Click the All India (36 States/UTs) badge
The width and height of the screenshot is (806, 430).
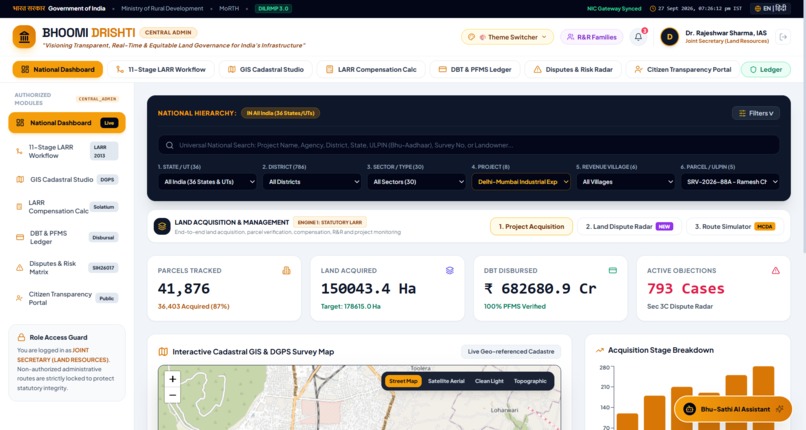coord(280,113)
